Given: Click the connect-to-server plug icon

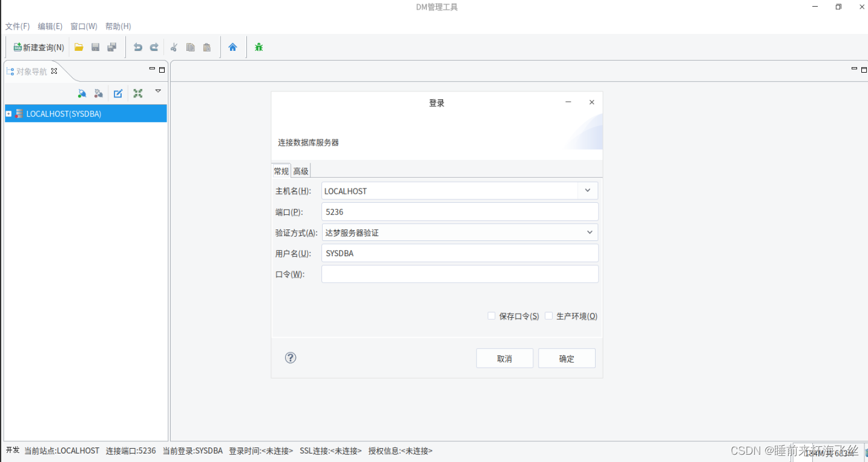Looking at the screenshot, I should 82,93.
